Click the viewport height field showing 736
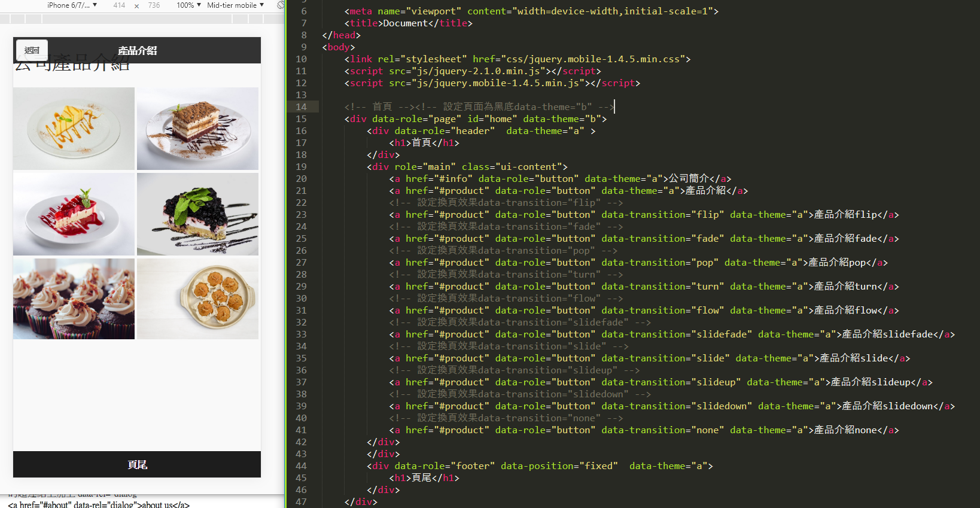 pyautogui.click(x=154, y=5)
